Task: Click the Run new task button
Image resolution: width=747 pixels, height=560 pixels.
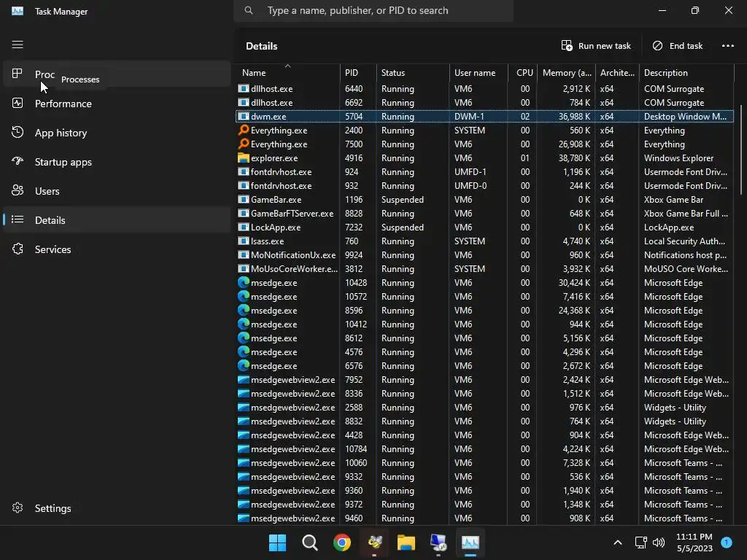Action: pos(596,46)
